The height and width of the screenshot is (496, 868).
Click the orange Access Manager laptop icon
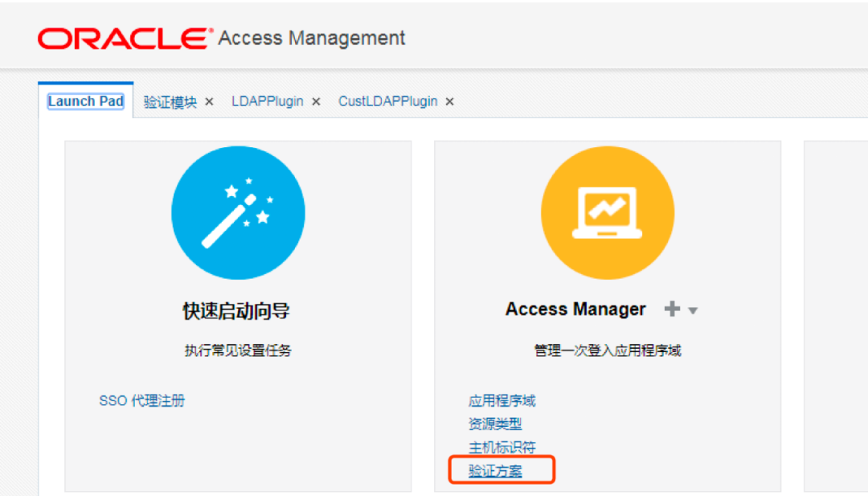[x=608, y=212]
